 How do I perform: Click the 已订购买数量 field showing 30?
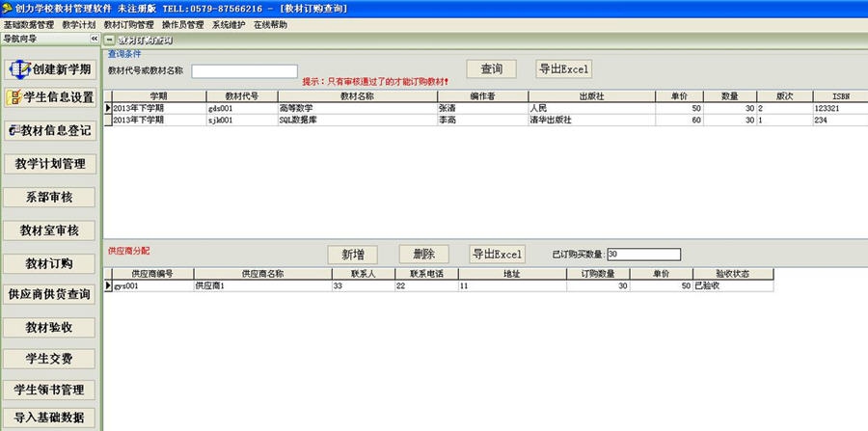[x=644, y=255]
